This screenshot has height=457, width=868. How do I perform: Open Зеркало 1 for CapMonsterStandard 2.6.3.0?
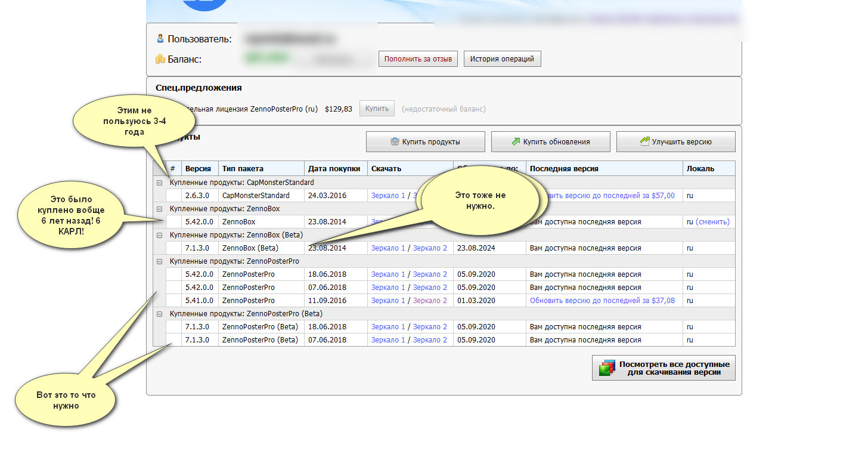[388, 196]
